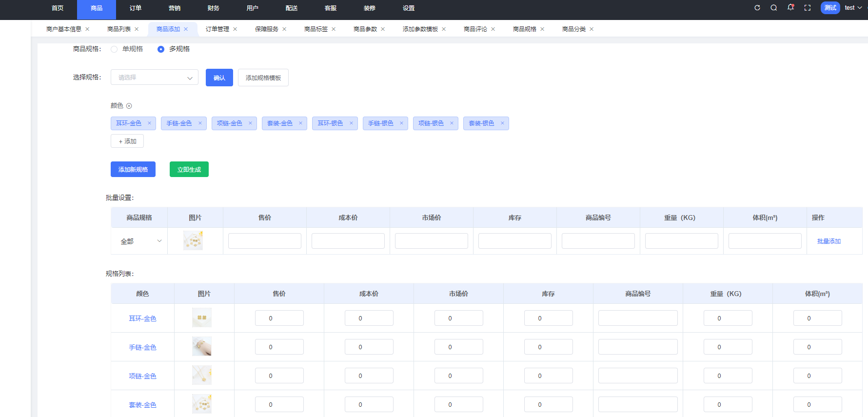The image size is (868, 417).
Task: Focus the batch 售价 input field
Action: pyautogui.click(x=265, y=241)
